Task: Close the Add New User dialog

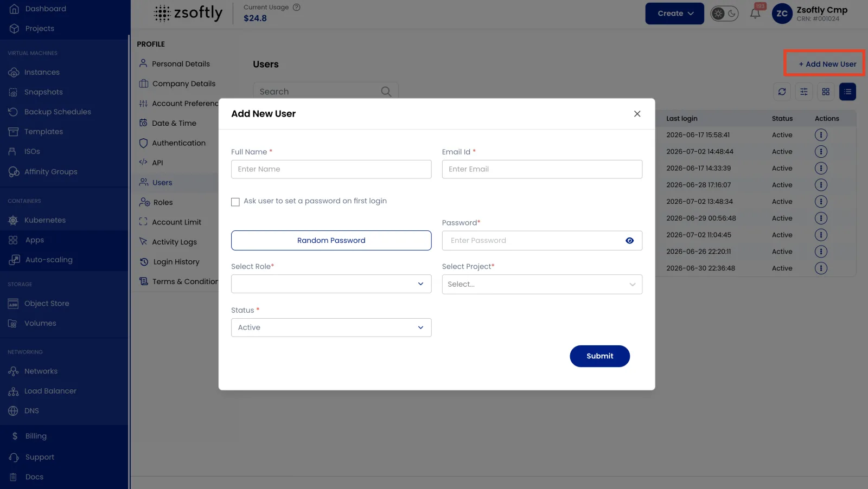Action: point(637,114)
